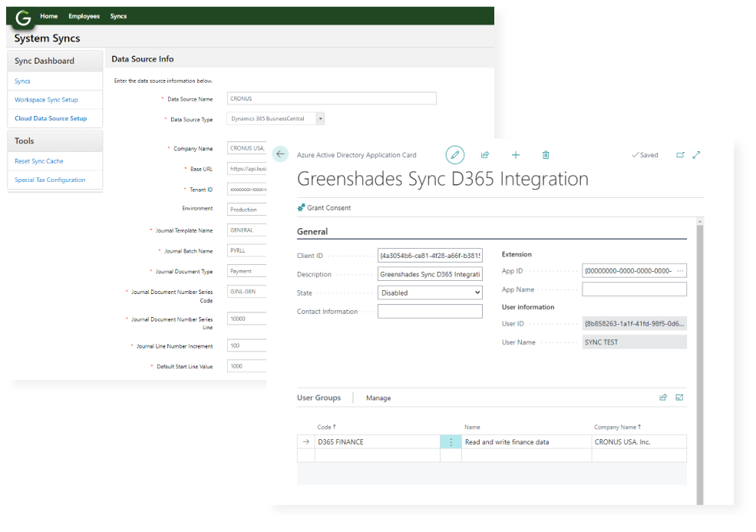Click row arrow beside D365 FINANCE

click(305, 442)
